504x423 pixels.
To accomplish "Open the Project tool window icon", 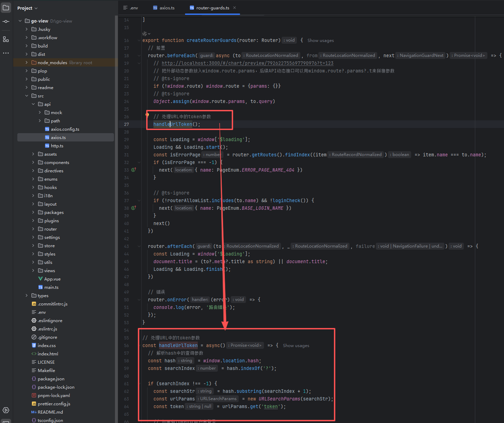I will pyautogui.click(x=6, y=8).
